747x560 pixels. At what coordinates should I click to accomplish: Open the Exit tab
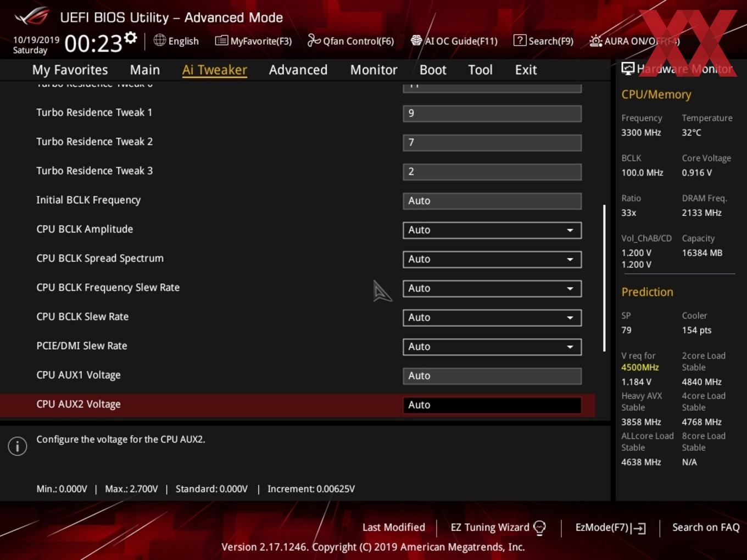click(x=526, y=70)
